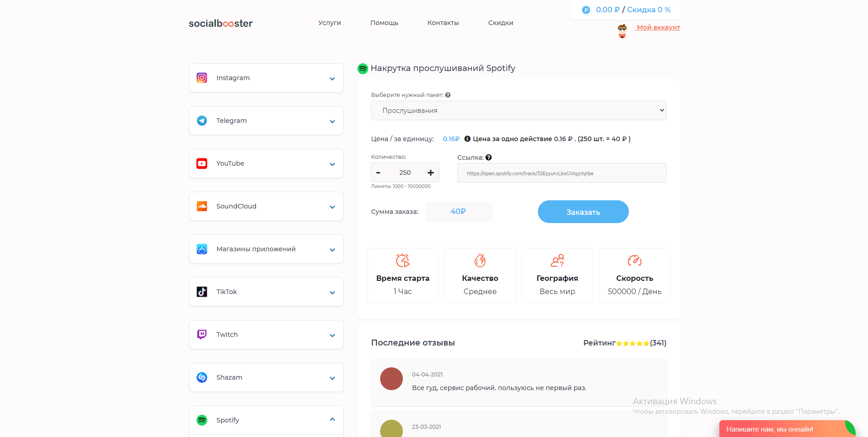
Task: Click the 40₽ order total value
Action: click(x=458, y=211)
